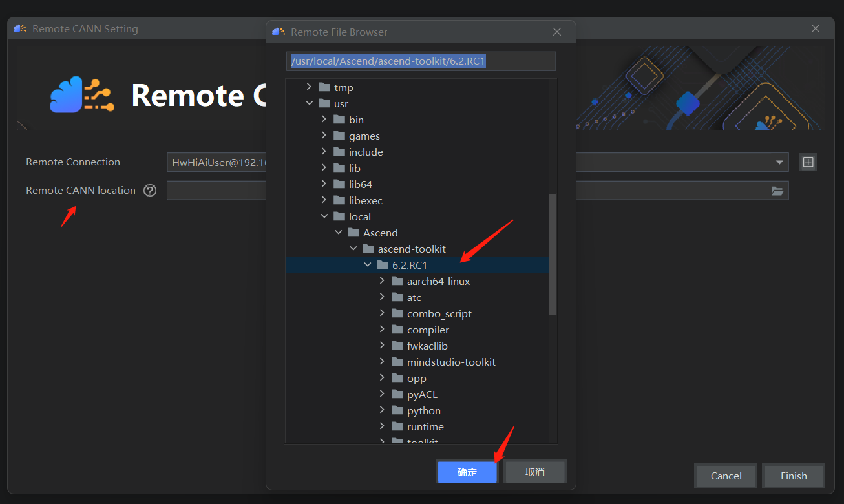Select the fwkacllib folder icon
This screenshot has width=844, height=504.
[x=397, y=346]
